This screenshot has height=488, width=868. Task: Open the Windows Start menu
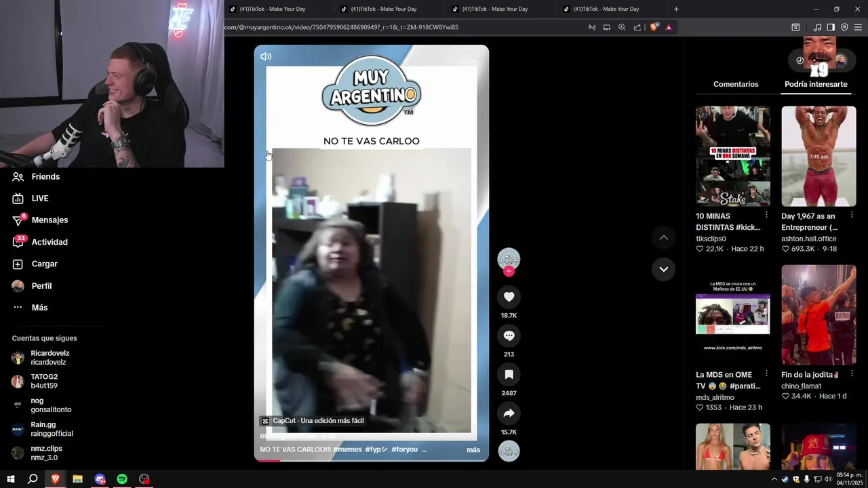10,479
